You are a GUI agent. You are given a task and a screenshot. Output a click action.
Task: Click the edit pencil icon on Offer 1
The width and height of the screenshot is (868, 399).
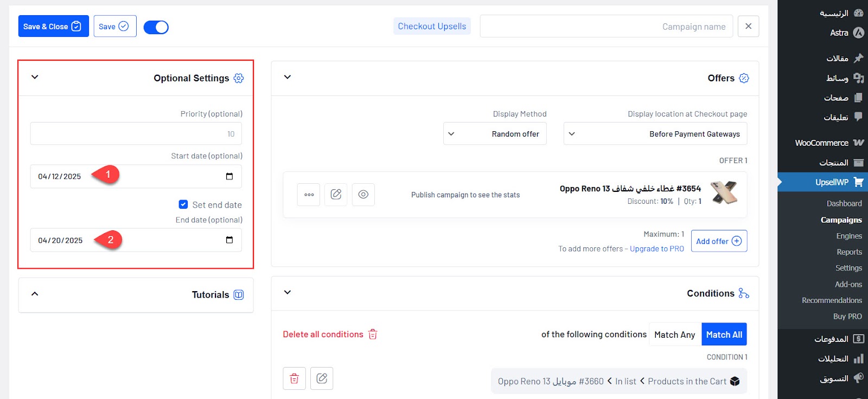tap(336, 195)
